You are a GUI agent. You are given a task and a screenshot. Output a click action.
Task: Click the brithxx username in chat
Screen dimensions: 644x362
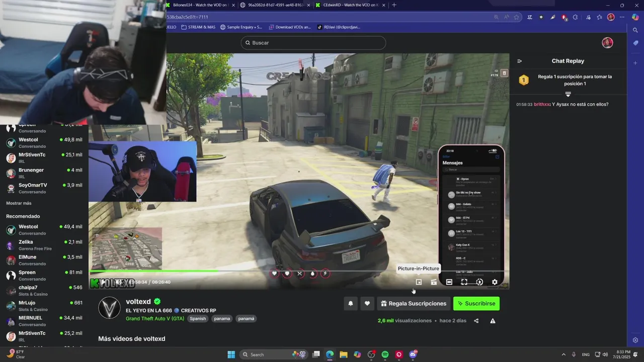pyautogui.click(x=542, y=104)
